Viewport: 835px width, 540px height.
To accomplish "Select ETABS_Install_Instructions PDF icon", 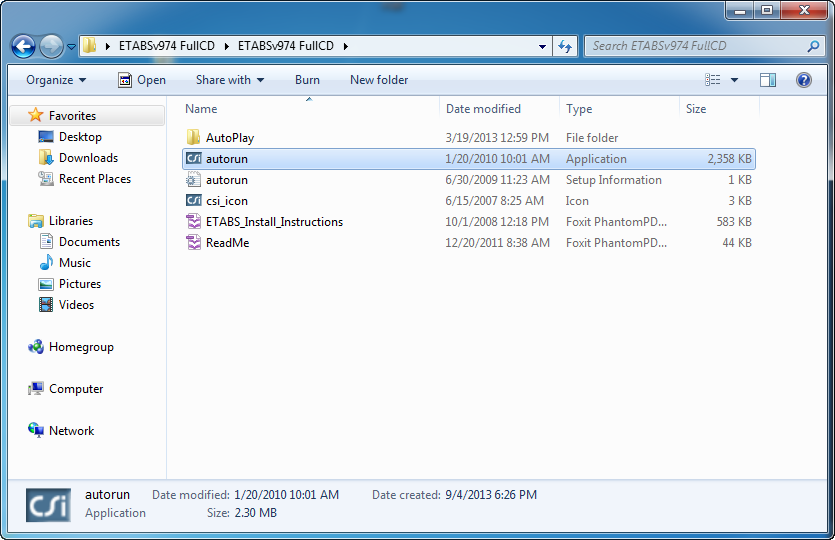I will tap(193, 222).
